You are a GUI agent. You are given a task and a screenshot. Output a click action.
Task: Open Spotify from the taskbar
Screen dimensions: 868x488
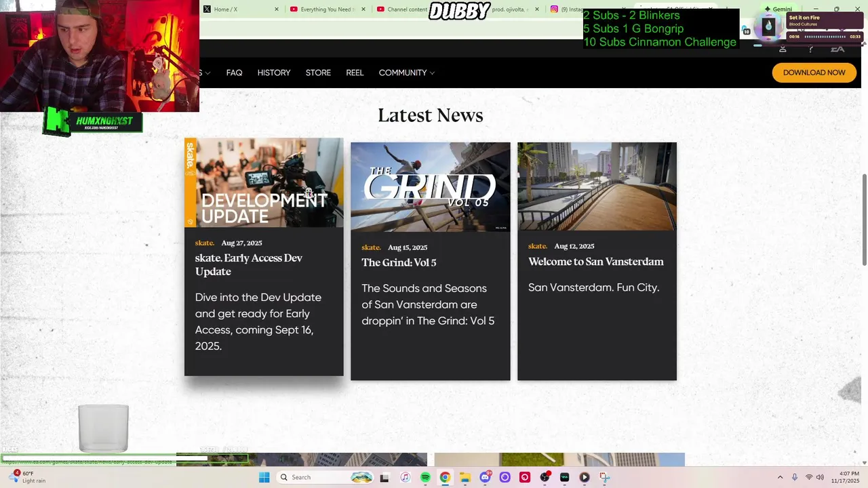(x=425, y=477)
